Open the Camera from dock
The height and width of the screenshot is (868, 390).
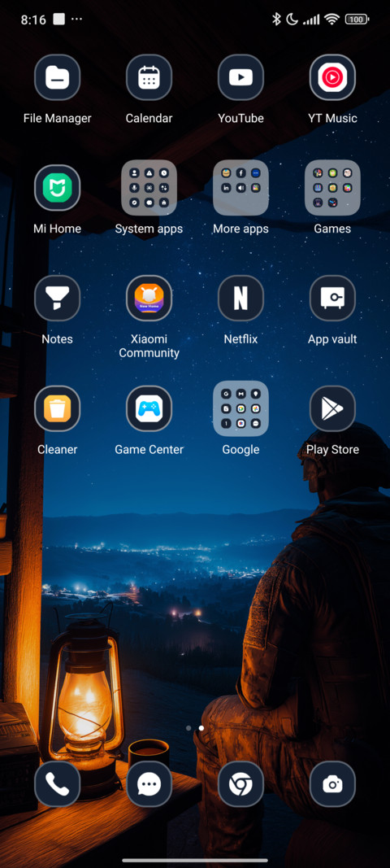coord(332,784)
